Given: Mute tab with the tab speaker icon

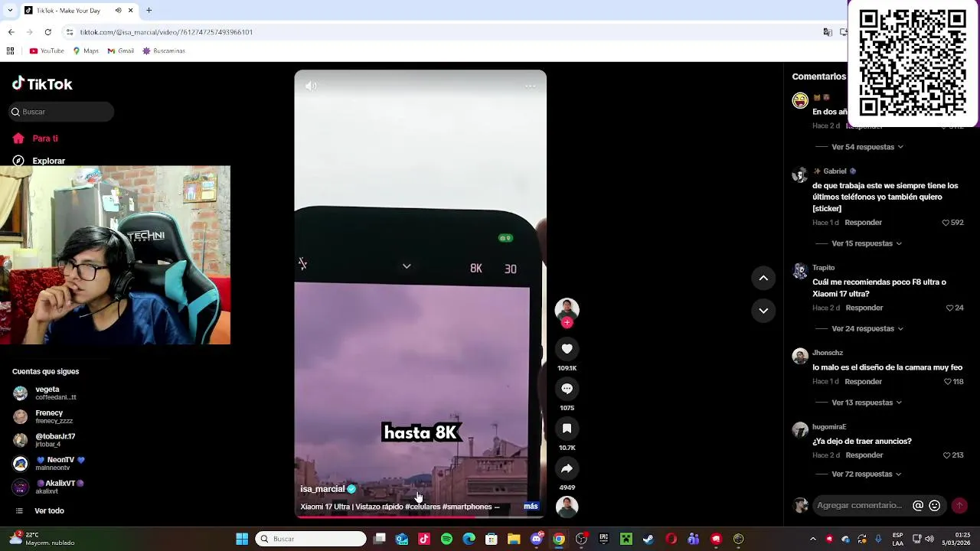Looking at the screenshot, I should click(x=118, y=11).
